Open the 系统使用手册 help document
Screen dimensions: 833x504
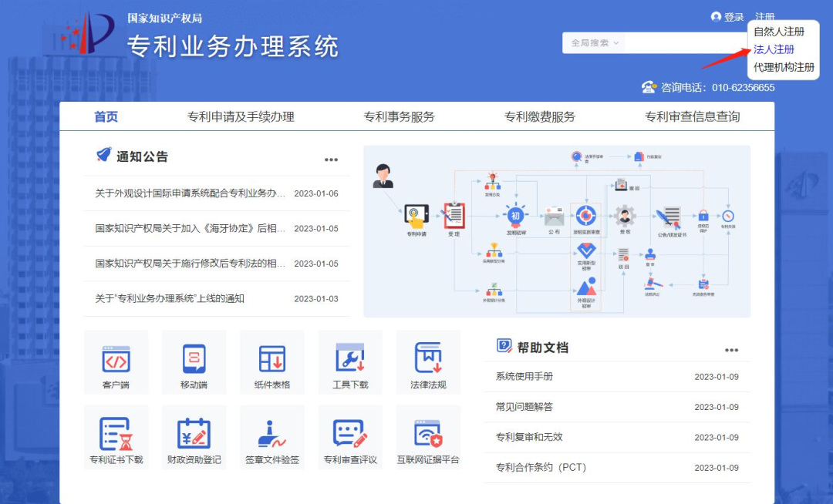(x=524, y=376)
